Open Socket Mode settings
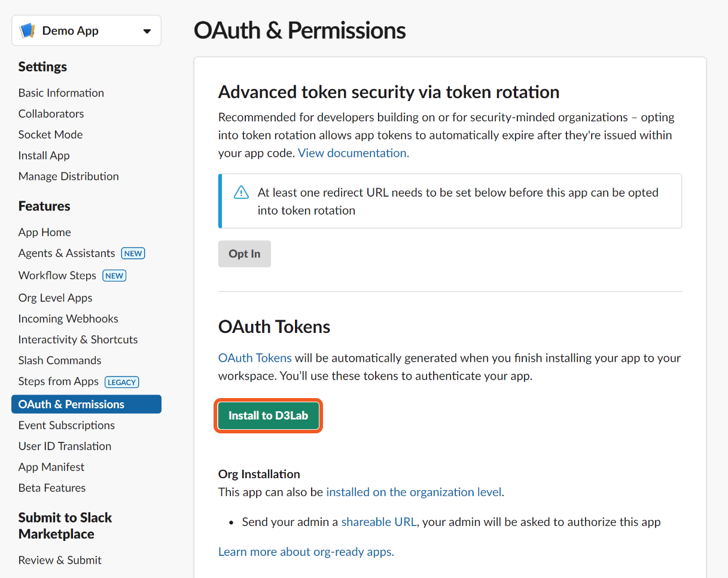Viewport: 728px width, 578px height. point(50,134)
